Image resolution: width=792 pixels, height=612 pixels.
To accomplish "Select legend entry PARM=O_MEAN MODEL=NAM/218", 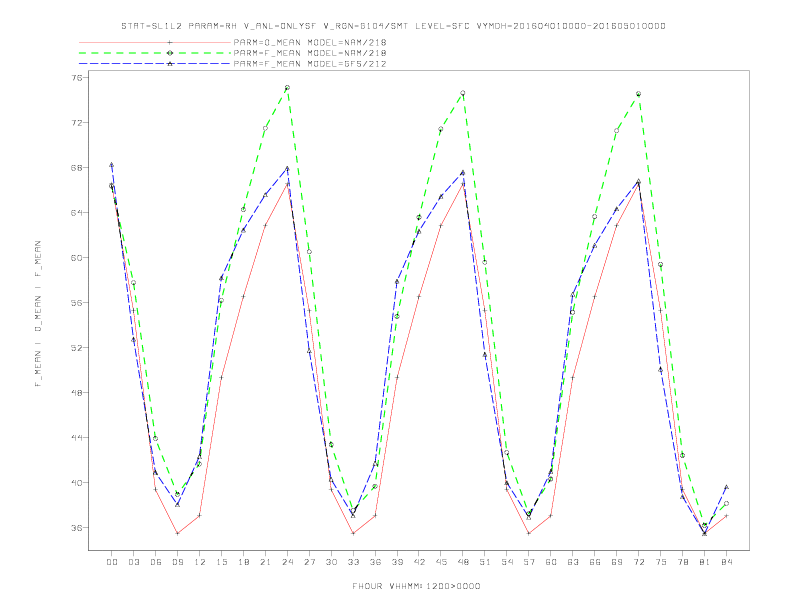I will [x=310, y=42].
